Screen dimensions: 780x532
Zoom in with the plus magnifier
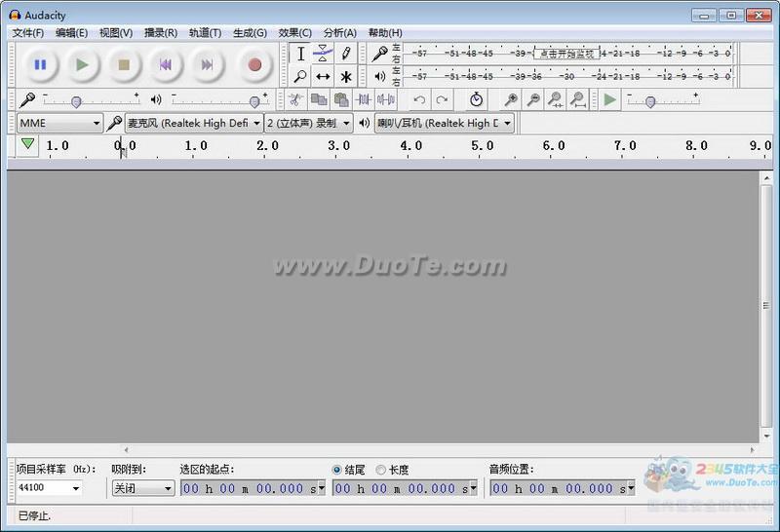(510, 100)
